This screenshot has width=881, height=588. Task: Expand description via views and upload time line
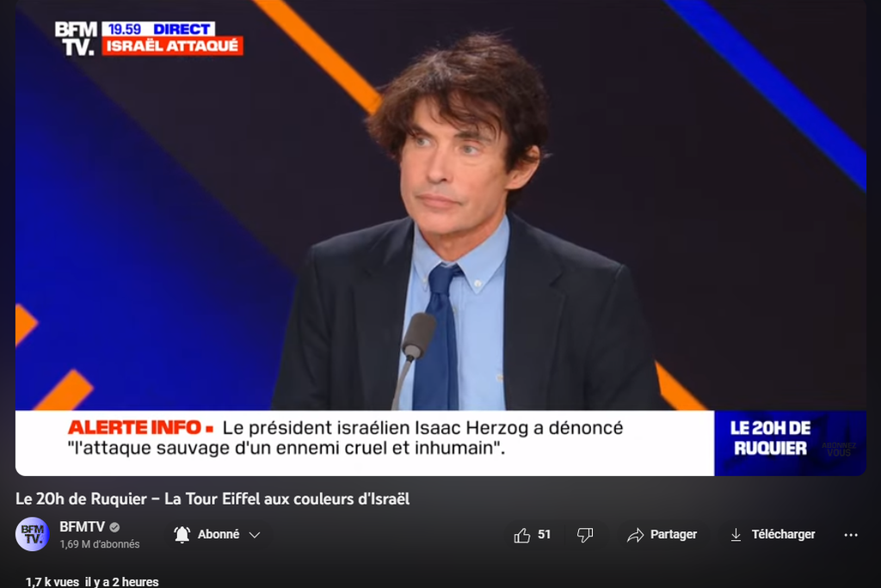pyautogui.click(x=92, y=582)
